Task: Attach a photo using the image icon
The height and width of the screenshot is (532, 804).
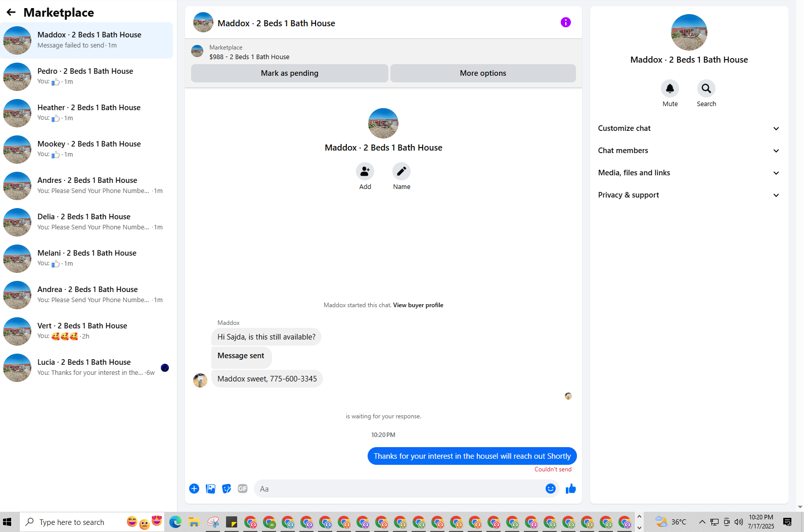Action: point(211,489)
